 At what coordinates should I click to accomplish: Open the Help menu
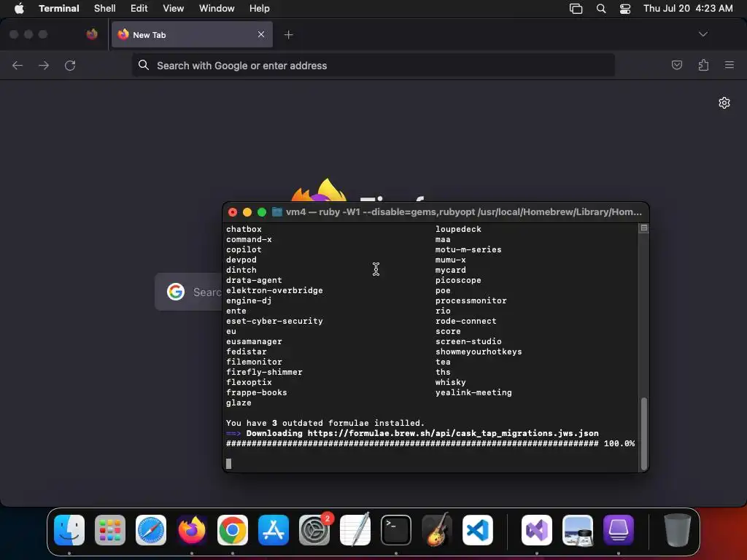click(260, 9)
